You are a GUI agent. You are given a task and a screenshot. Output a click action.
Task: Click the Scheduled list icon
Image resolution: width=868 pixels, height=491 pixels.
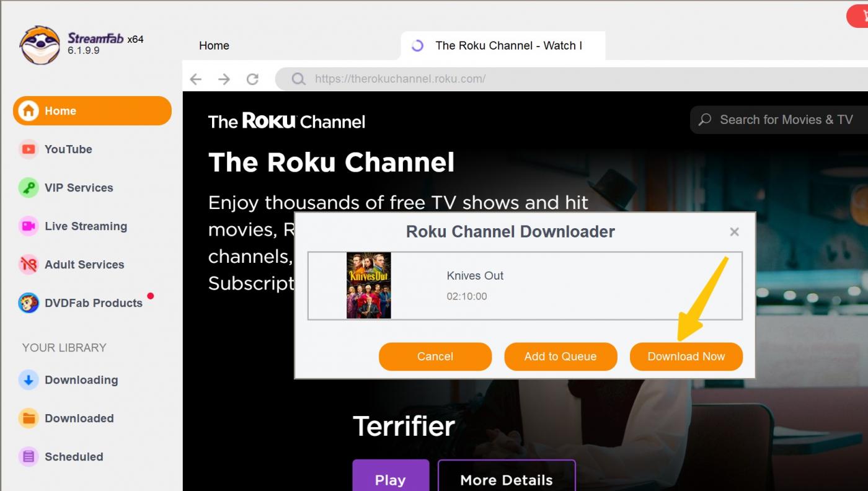coord(28,457)
